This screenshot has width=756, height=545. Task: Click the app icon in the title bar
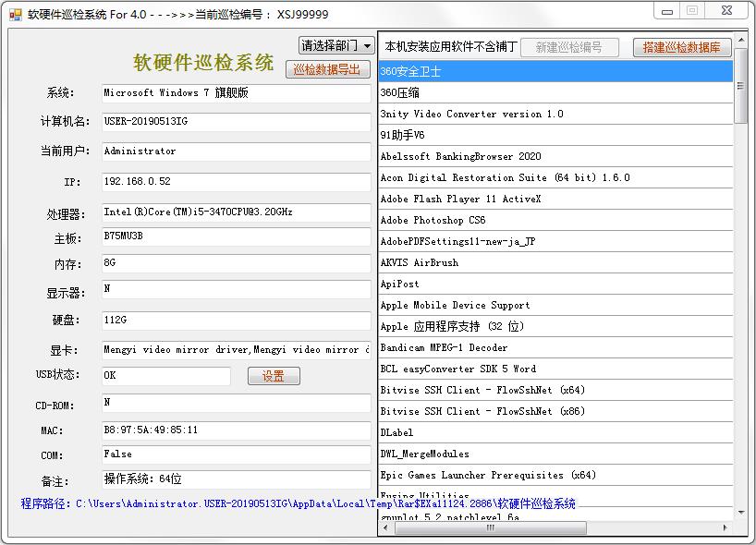15,14
